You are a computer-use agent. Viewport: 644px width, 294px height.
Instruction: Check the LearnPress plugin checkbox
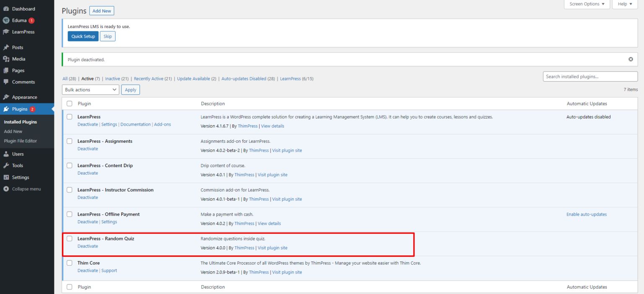click(x=70, y=117)
